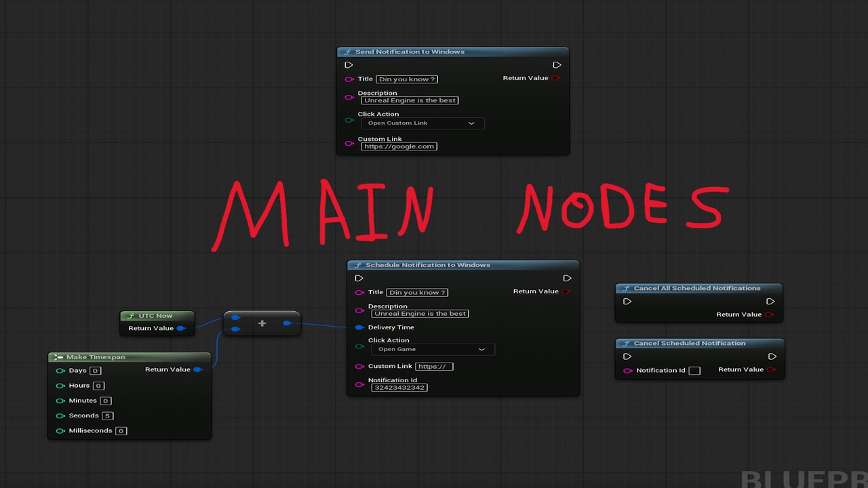The height and width of the screenshot is (488, 868).
Task: Click output exec pin on Cancel All Scheduled Notifications
Action: [x=770, y=302]
